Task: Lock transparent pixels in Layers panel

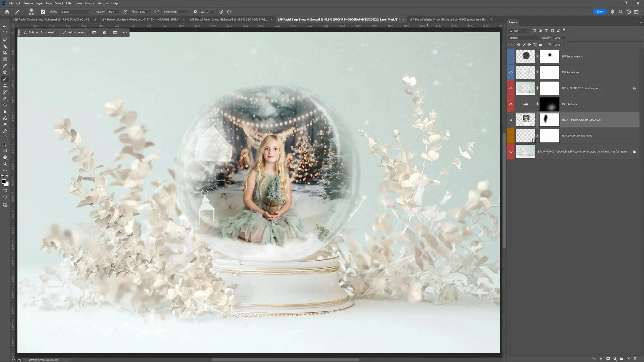Action: [x=518, y=45]
